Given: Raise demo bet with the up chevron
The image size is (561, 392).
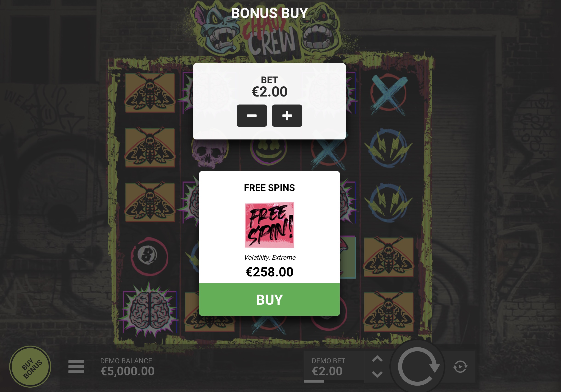Looking at the screenshot, I should click(377, 359).
